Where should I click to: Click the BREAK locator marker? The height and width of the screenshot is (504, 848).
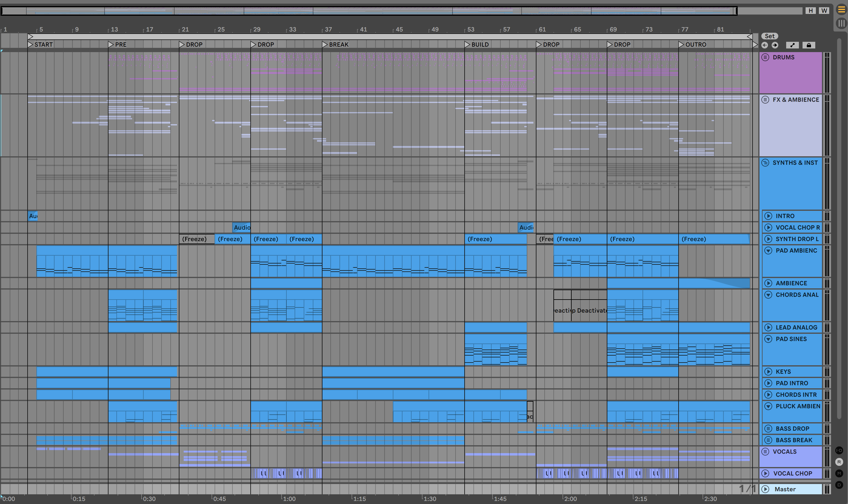[x=325, y=45]
